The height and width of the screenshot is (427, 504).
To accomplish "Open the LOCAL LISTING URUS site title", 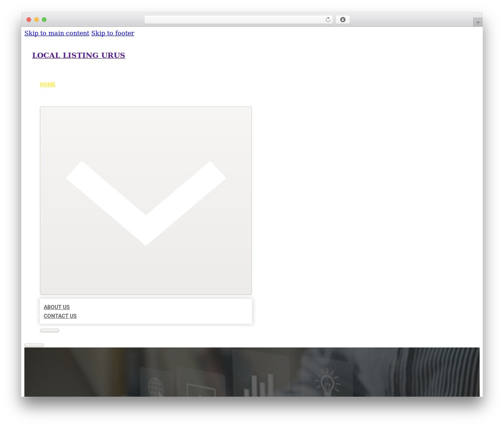I will (x=79, y=55).
